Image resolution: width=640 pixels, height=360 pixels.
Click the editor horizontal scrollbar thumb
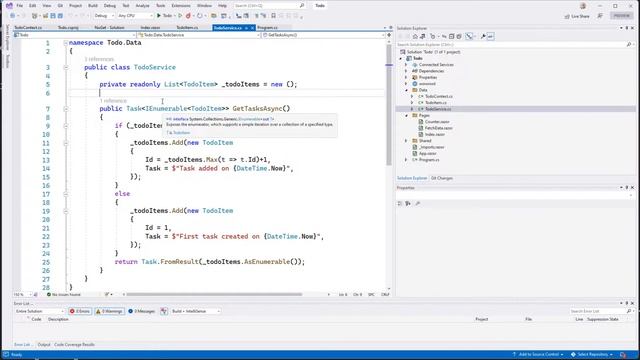point(214,294)
